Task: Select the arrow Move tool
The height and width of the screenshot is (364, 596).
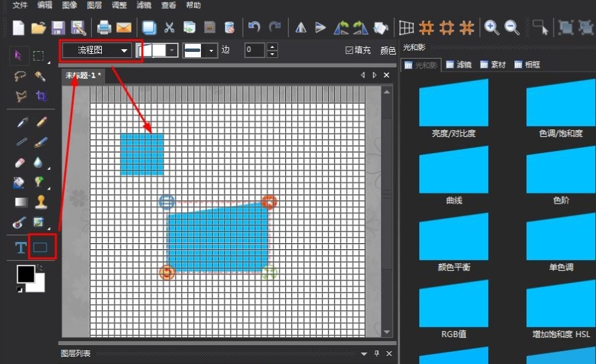Action: coord(18,55)
